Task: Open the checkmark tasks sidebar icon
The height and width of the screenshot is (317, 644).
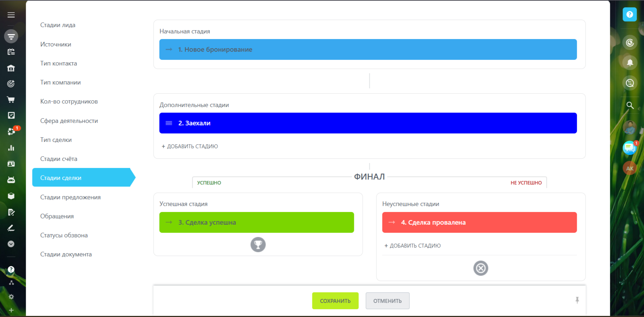Action: 11,115
